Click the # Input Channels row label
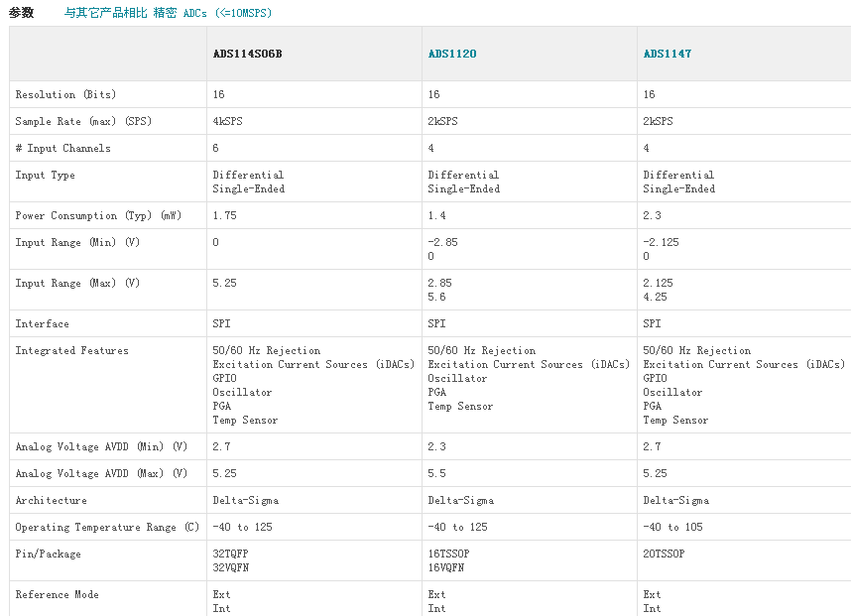Screen dimensions: 851x616 [62, 148]
